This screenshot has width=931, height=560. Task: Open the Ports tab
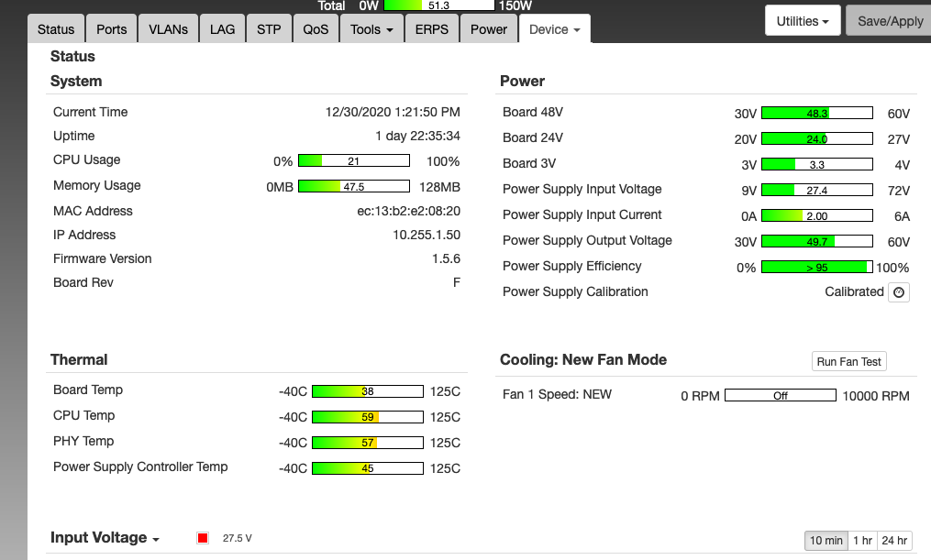coord(112,29)
